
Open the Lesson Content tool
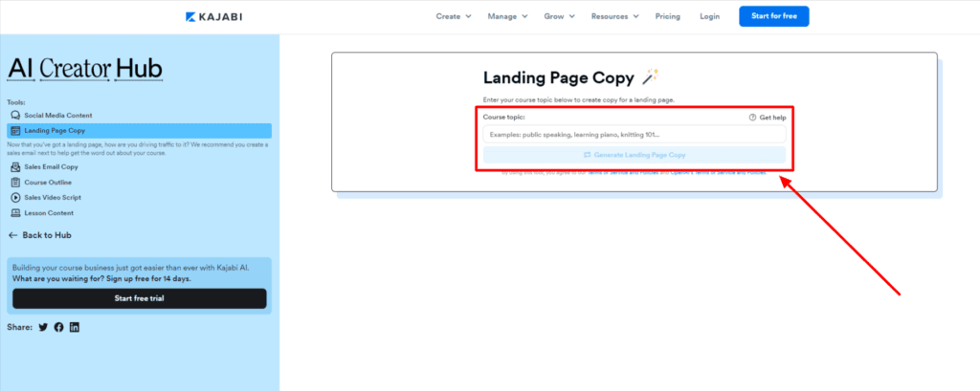coord(49,213)
